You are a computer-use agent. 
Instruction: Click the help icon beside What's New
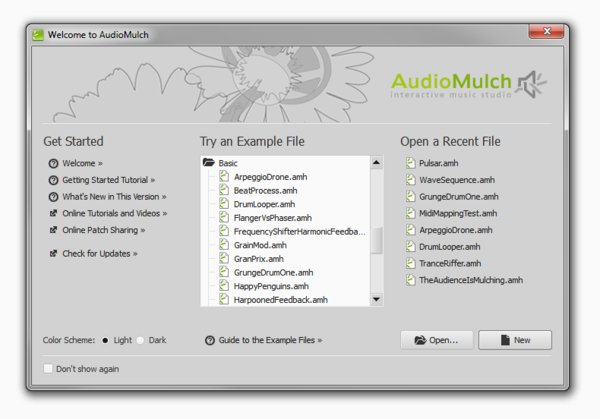point(53,197)
